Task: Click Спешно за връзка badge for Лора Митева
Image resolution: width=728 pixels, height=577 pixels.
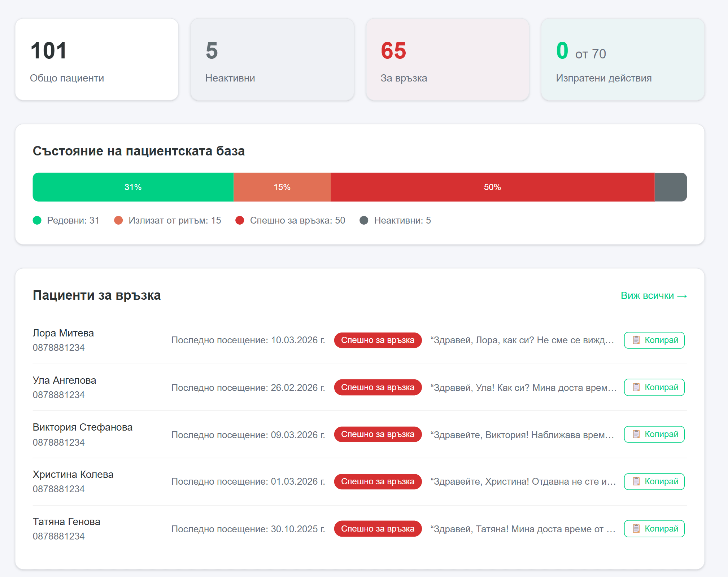Action: point(378,340)
